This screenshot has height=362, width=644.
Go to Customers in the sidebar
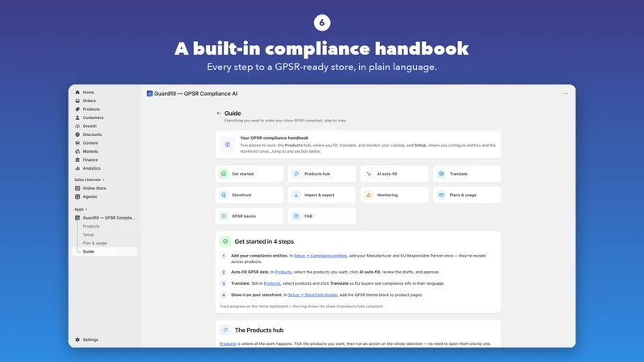tap(93, 117)
